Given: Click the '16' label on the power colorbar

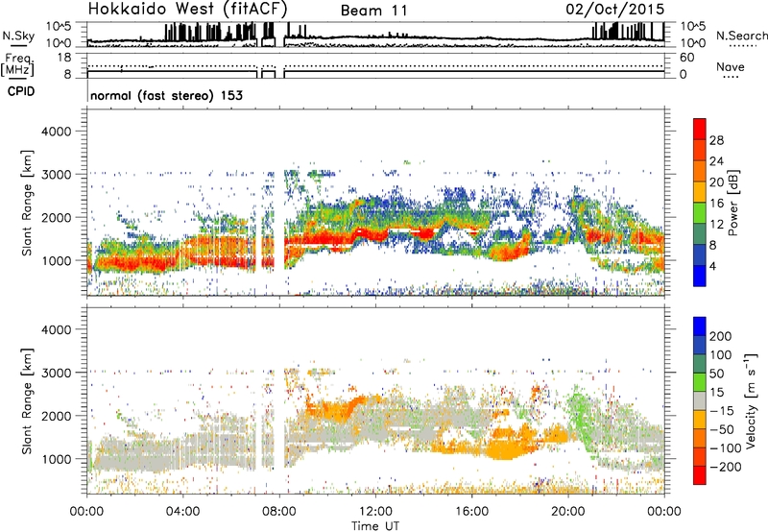Looking at the screenshot, I should [716, 204].
